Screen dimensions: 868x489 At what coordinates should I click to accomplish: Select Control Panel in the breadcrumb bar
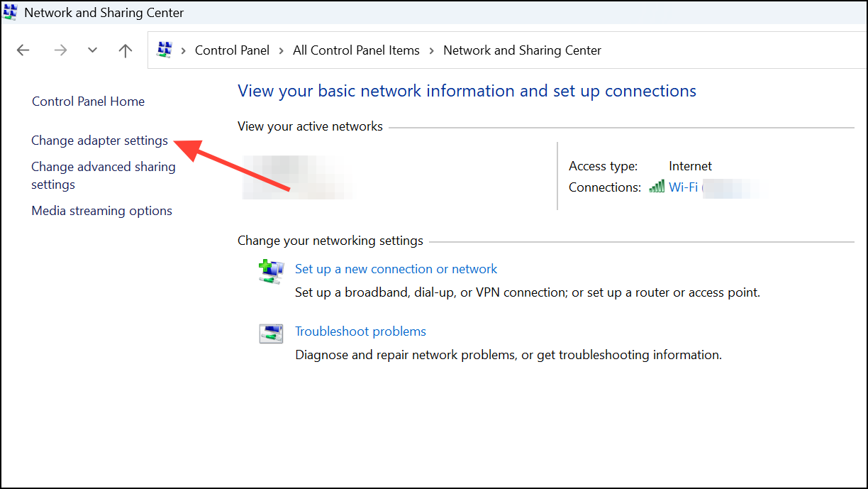(x=232, y=50)
